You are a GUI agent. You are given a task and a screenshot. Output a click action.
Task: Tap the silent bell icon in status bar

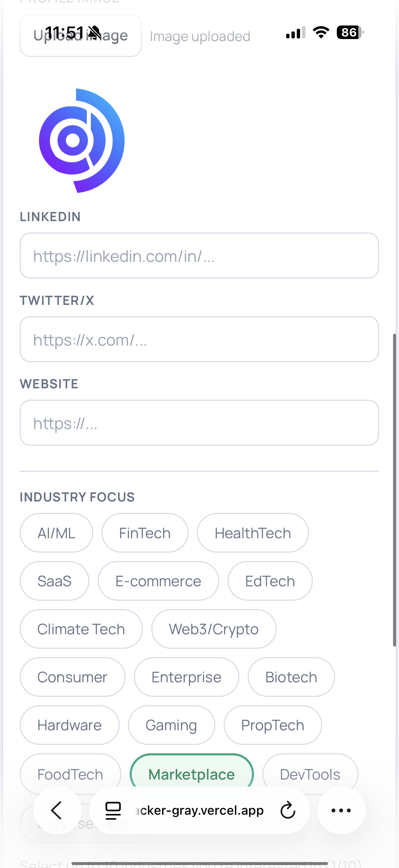click(x=95, y=32)
